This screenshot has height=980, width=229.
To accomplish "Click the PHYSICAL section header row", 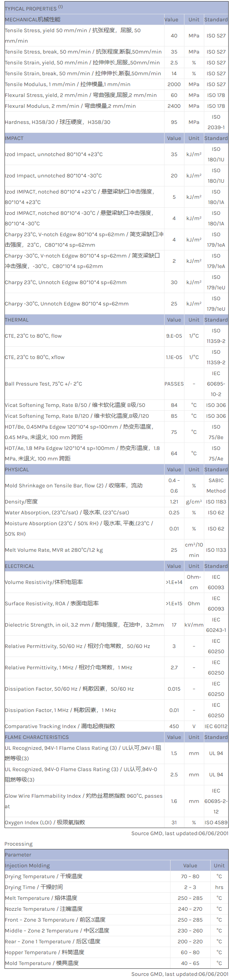I will click(x=117, y=469).
